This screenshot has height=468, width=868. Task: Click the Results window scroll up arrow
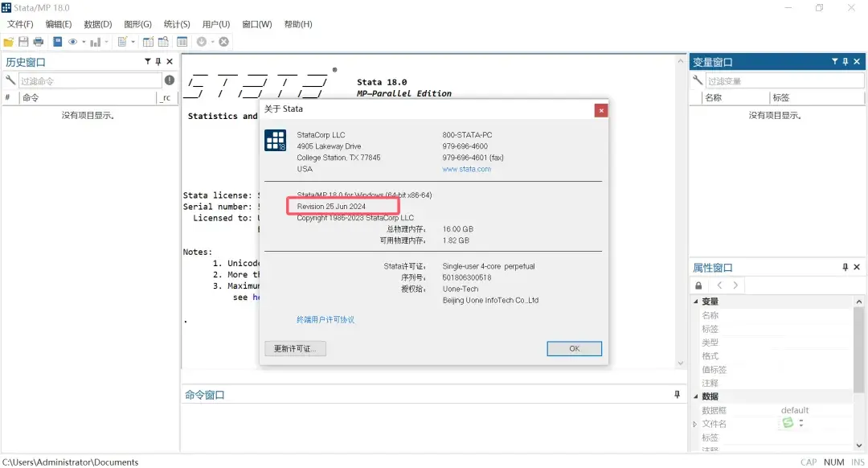coord(681,61)
